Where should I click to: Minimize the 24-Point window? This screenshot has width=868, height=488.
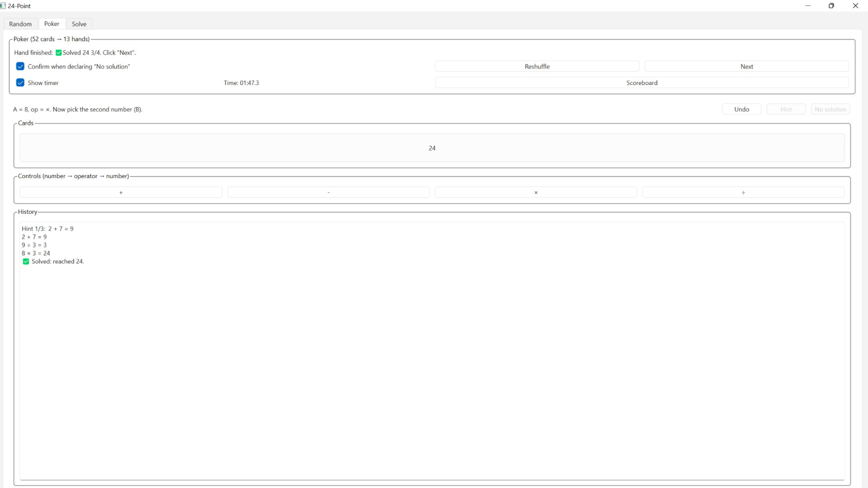pos(808,6)
